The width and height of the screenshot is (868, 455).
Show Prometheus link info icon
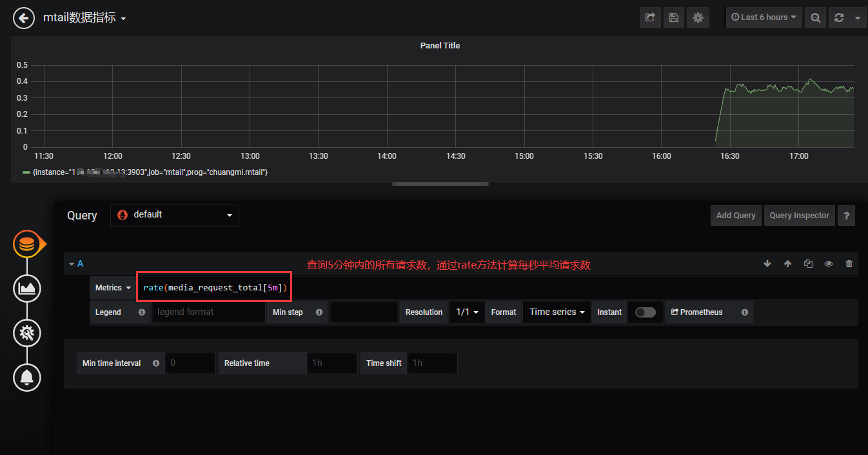click(745, 312)
